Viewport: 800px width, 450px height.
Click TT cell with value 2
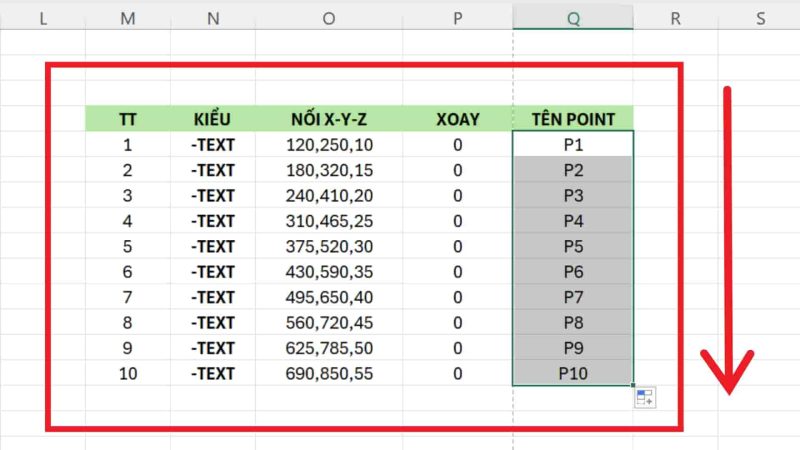[128, 170]
